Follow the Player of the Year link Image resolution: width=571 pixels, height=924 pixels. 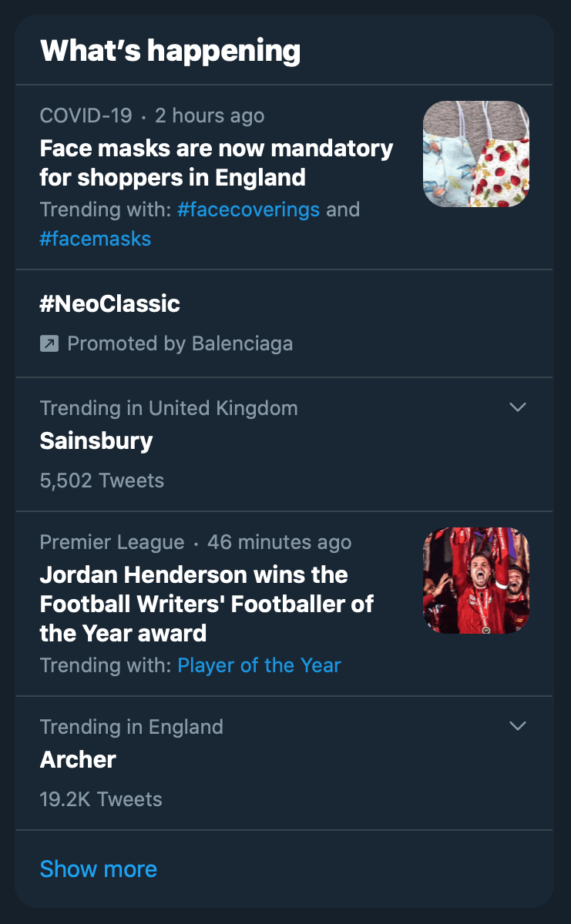tap(259, 665)
